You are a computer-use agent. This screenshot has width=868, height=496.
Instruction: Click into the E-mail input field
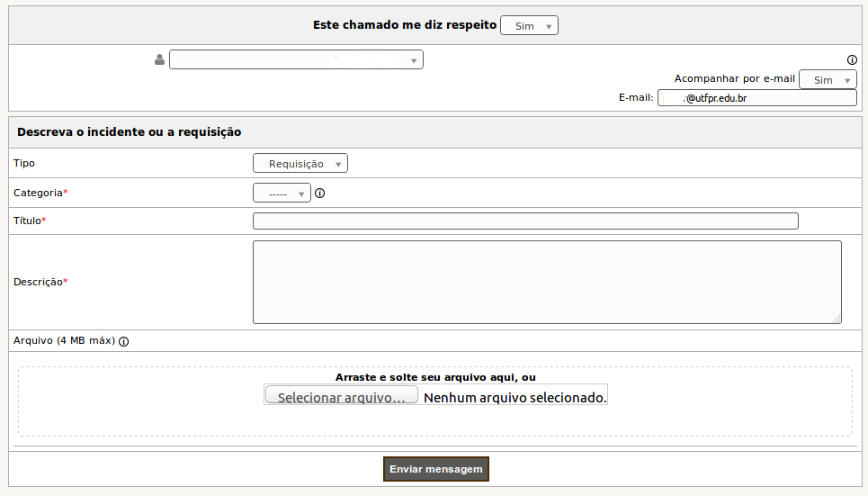(757, 98)
